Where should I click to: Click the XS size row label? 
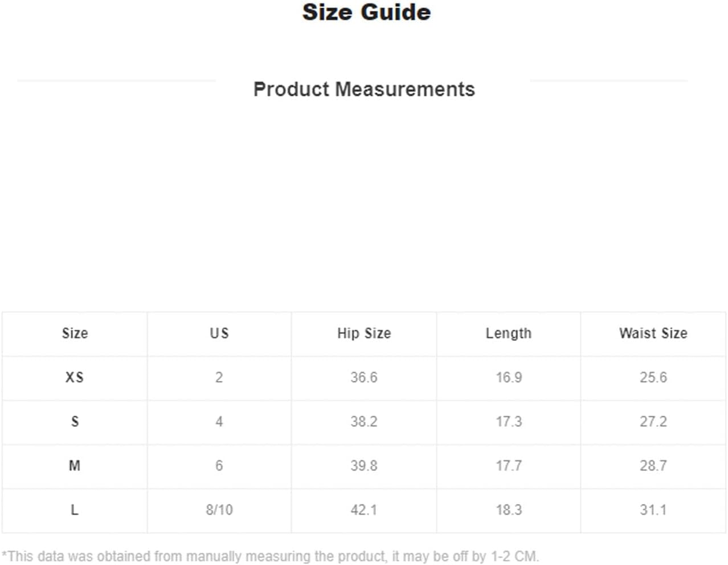pos(75,377)
